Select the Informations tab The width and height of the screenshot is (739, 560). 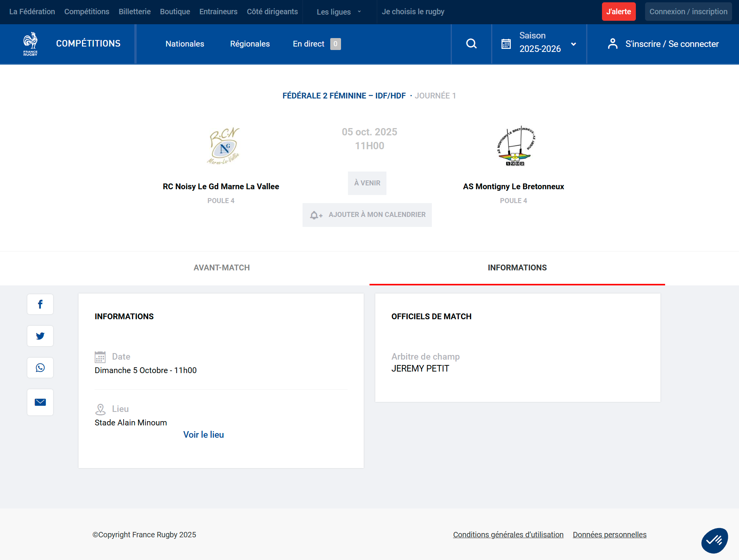(517, 268)
